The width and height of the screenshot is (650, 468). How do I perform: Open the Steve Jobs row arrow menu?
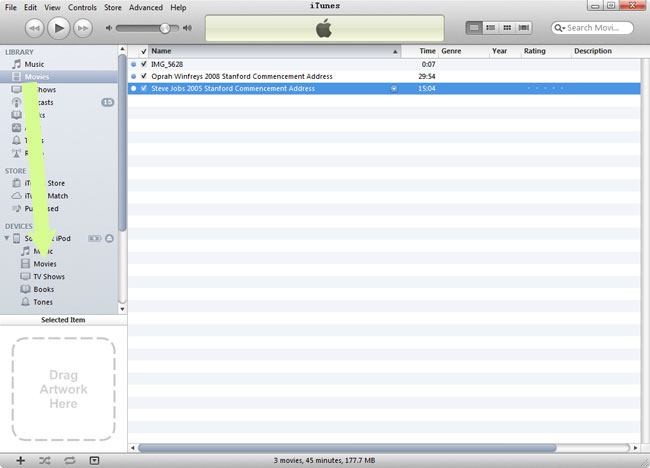(394, 88)
